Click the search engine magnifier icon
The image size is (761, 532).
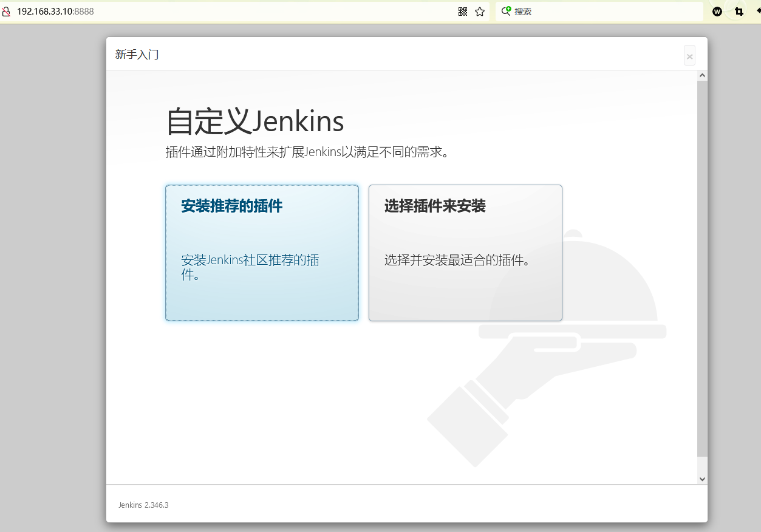pos(505,12)
